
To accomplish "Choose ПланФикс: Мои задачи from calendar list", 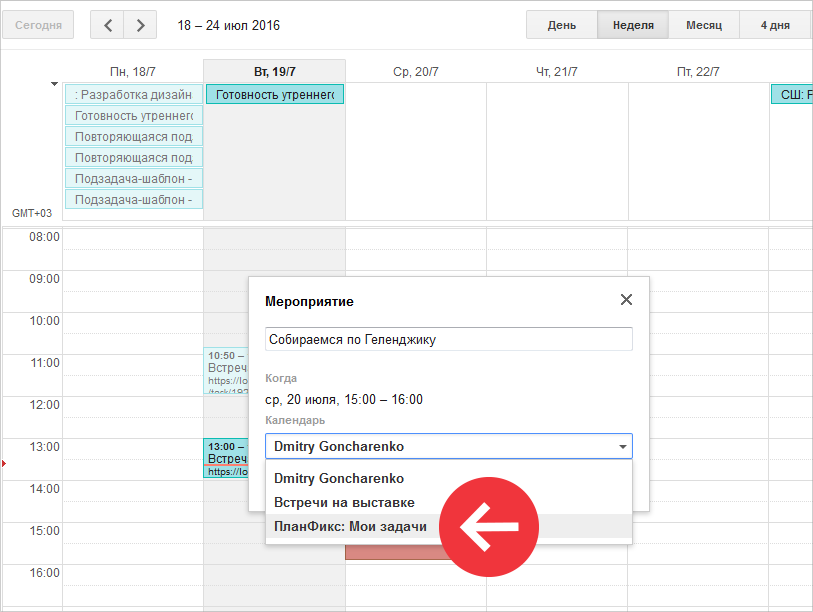I will point(448,526).
